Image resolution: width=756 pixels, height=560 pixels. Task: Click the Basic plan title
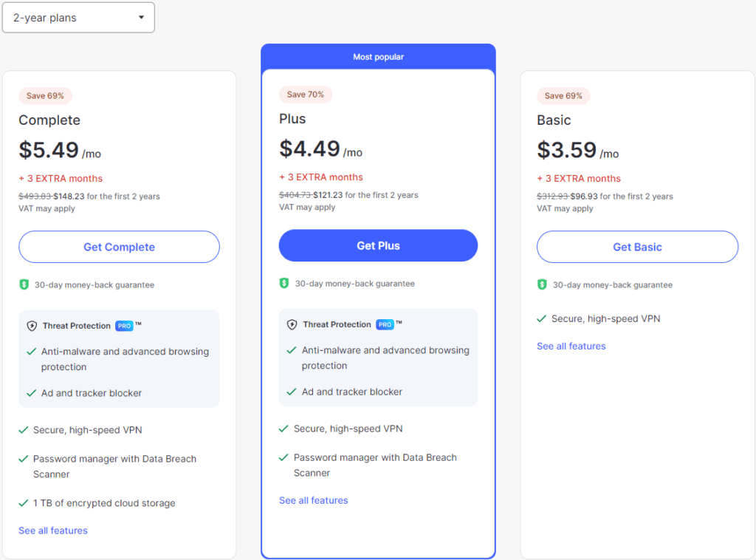554,120
